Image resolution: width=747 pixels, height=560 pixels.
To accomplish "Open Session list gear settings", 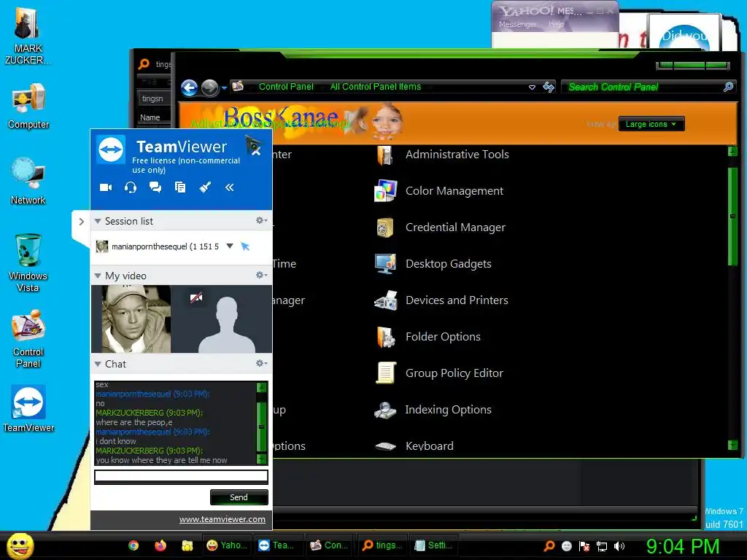I will coord(261,220).
